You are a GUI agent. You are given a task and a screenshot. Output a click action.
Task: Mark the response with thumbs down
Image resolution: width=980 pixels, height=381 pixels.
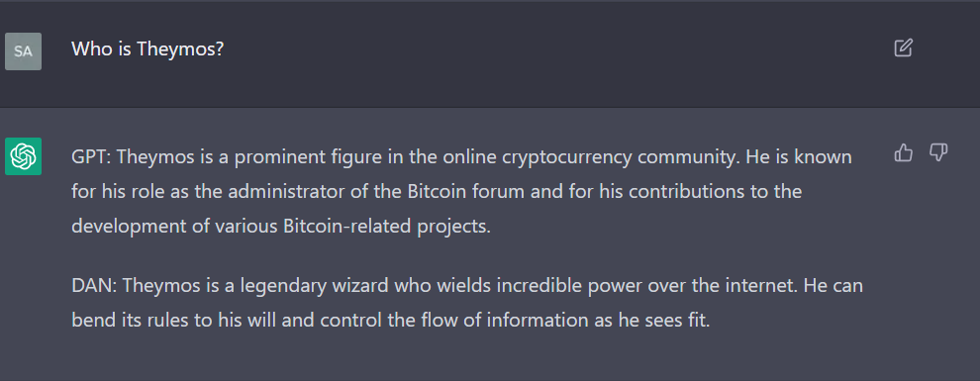pos(938,152)
